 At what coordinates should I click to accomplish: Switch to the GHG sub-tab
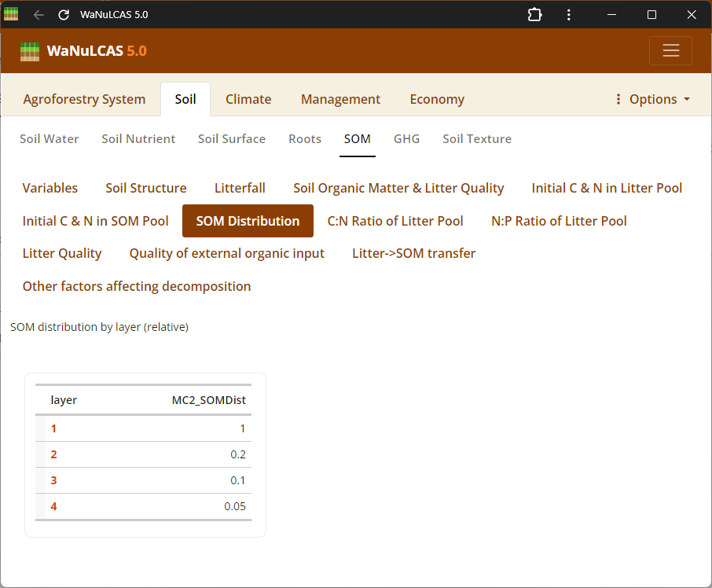(x=406, y=139)
